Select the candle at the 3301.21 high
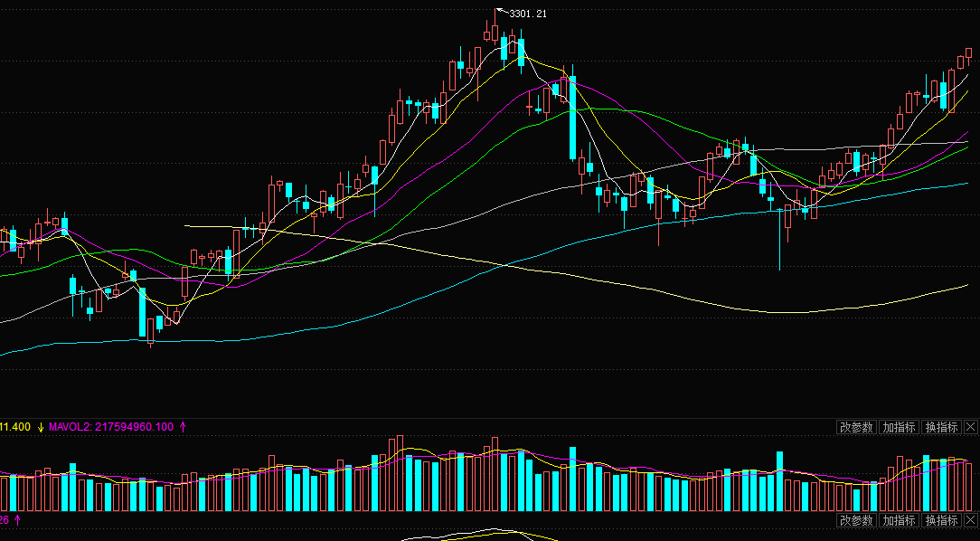The width and height of the screenshot is (980, 541). 495,33
